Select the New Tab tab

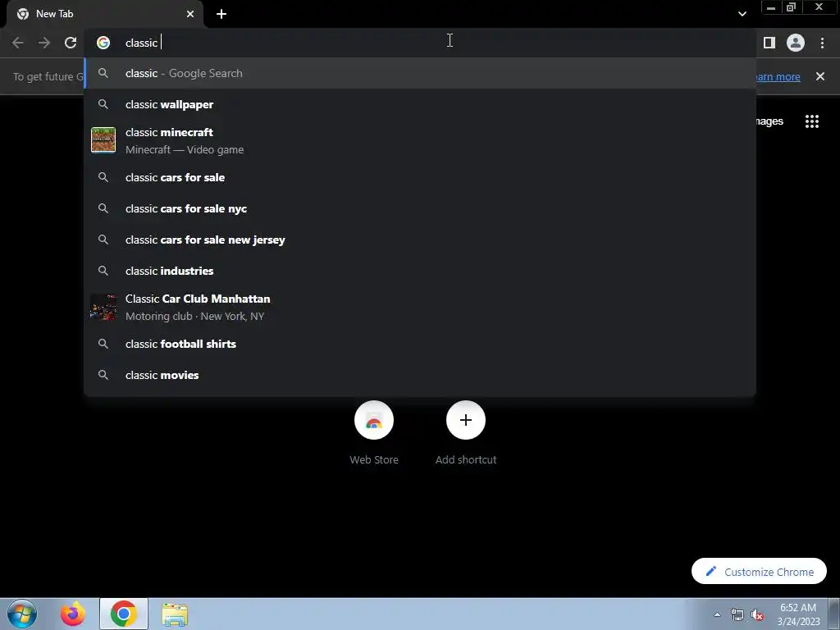[x=105, y=14]
